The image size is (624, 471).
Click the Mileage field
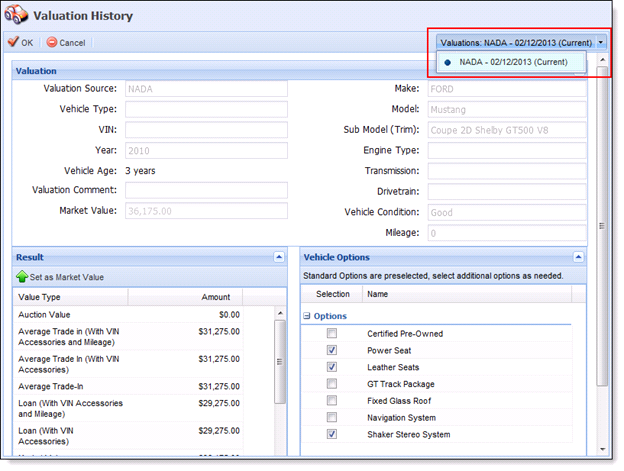tap(507, 233)
